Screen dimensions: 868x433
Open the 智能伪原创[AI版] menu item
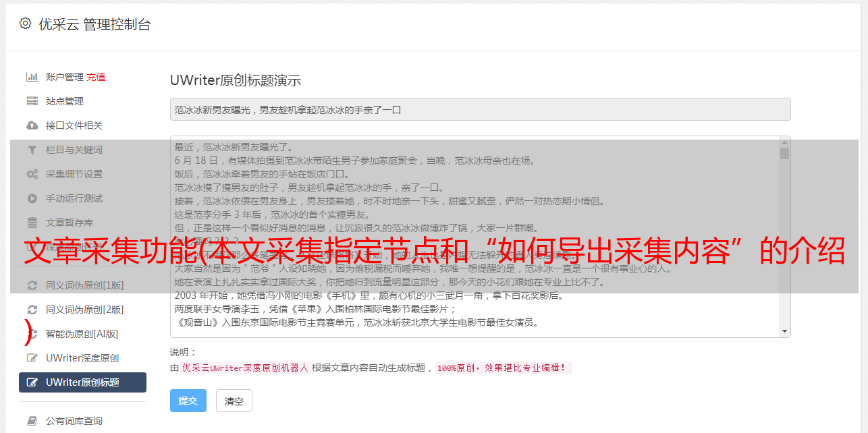click(x=82, y=334)
